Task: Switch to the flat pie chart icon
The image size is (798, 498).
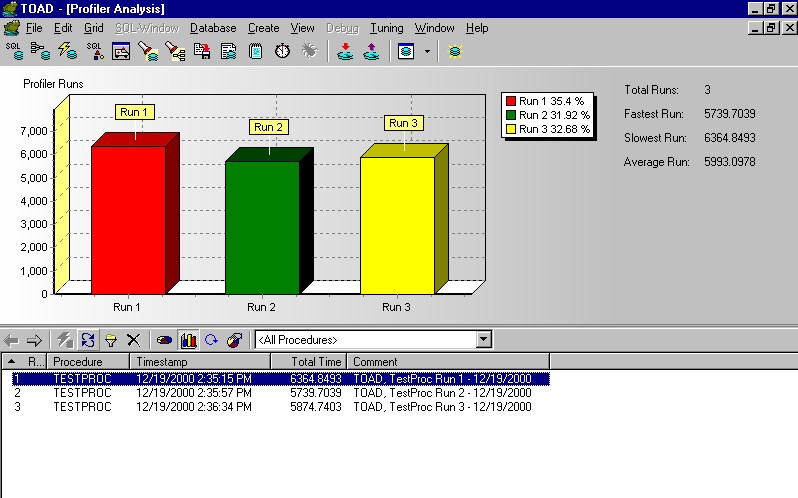Action: [x=164, y=340]
